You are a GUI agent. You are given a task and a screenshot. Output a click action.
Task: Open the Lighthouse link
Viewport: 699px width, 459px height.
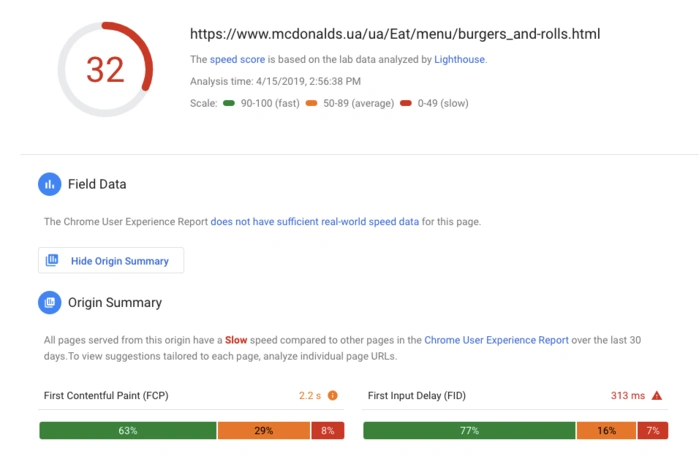click(459, 60)
